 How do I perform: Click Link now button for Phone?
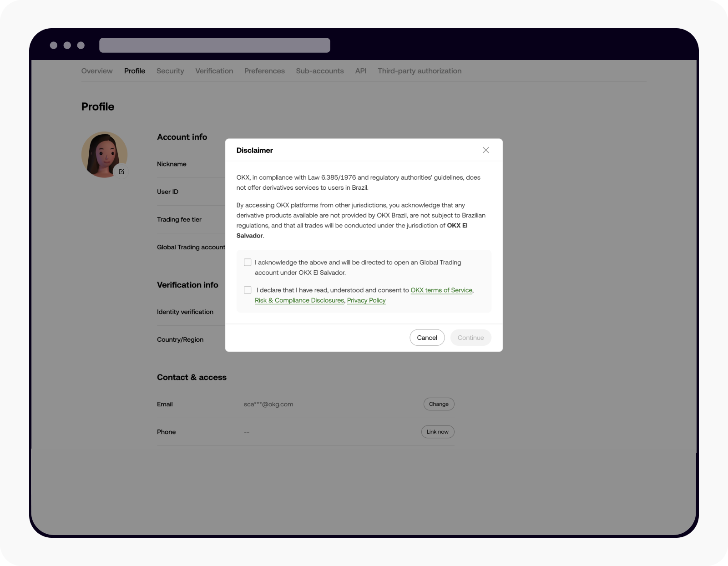437,432
